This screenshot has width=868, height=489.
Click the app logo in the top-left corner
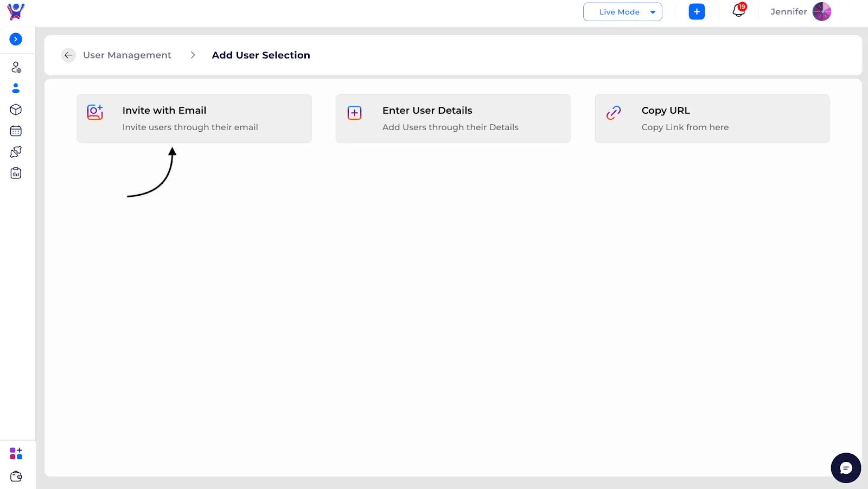click(x=16, y=11)
